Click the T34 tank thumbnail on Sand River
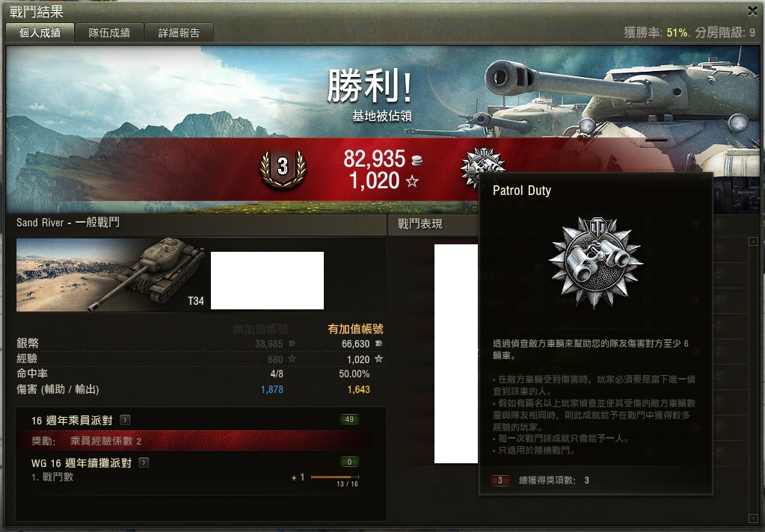Viewport: 765px width, 532px height. (111, 274)
